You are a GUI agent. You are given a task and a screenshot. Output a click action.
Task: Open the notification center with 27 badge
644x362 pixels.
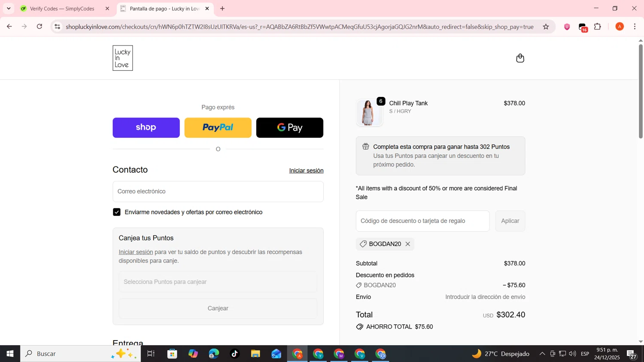click(x=632, y=354)
